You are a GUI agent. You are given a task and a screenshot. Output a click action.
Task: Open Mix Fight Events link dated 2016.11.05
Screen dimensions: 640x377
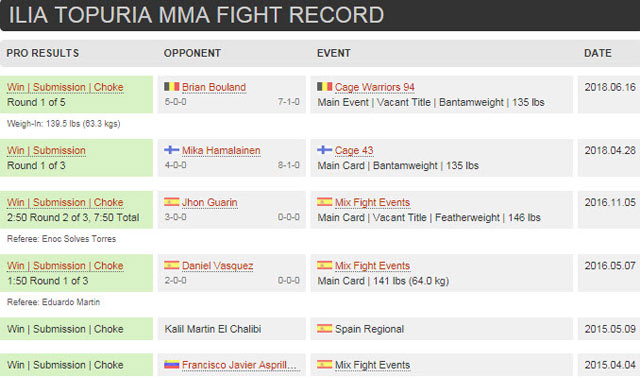(x=372, y=202)
